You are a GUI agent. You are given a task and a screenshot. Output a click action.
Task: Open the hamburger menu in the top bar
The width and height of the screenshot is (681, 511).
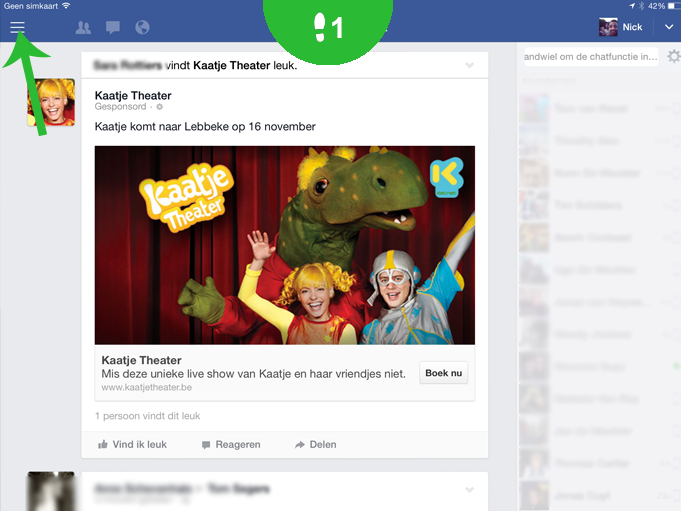17,27
